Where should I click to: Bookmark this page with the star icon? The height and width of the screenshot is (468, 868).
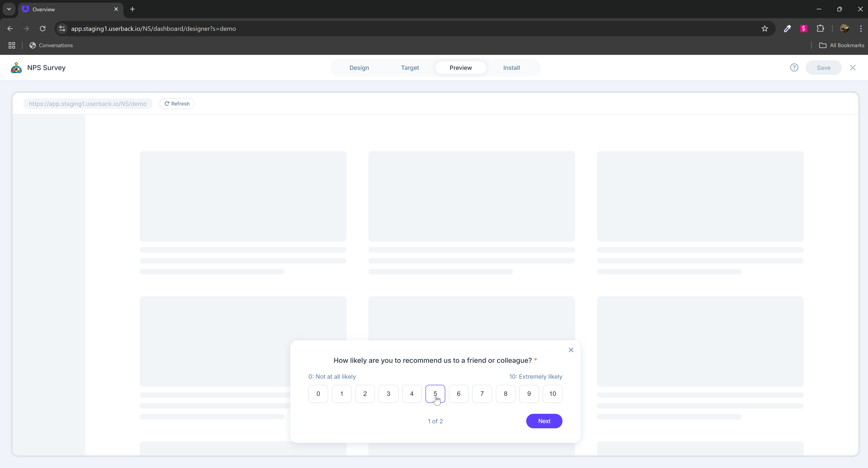765,29
